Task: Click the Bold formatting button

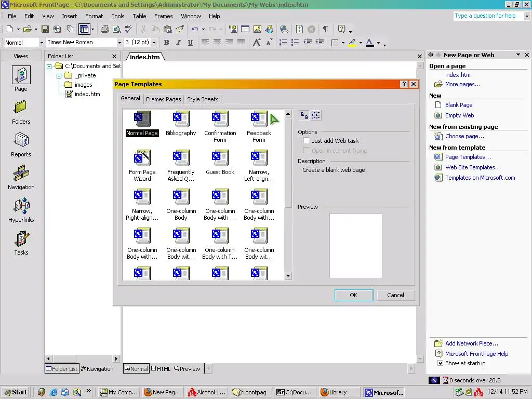Action: (x=166, y=43)
